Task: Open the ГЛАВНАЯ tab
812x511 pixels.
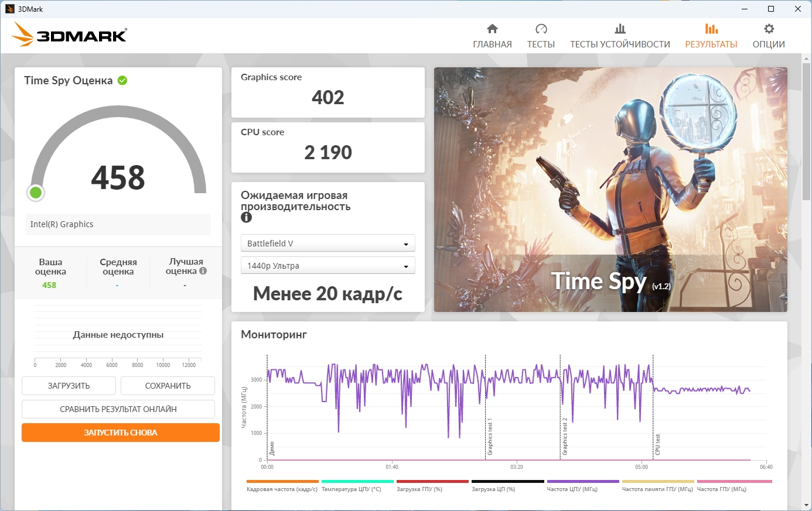Action: (x=492, y=44)
